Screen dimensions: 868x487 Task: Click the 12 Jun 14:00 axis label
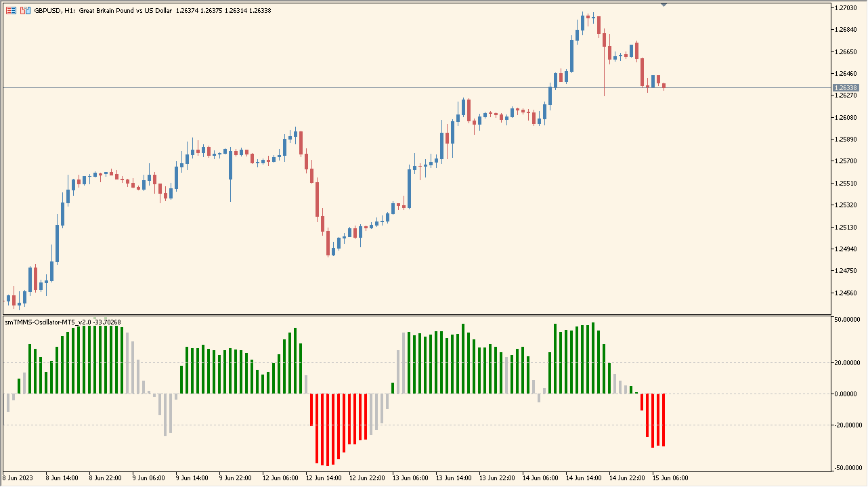click(x=324, y=478)
